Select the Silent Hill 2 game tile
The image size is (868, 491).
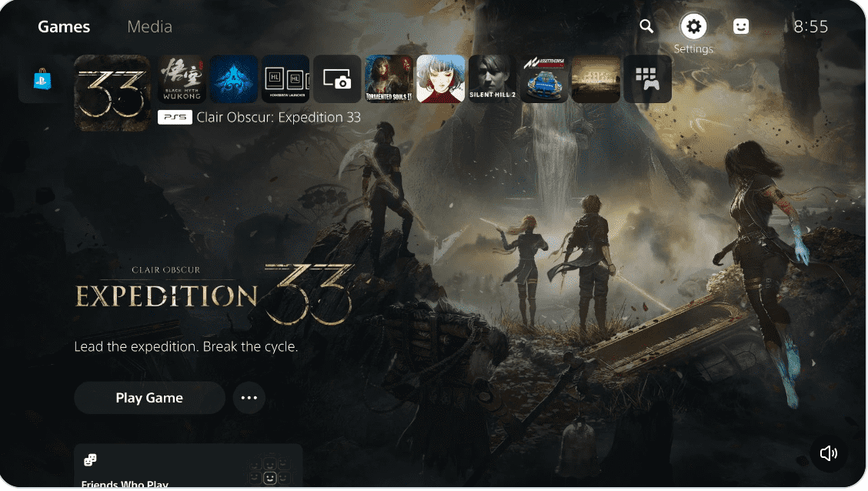pyautogui.click(x=492, y=78)
